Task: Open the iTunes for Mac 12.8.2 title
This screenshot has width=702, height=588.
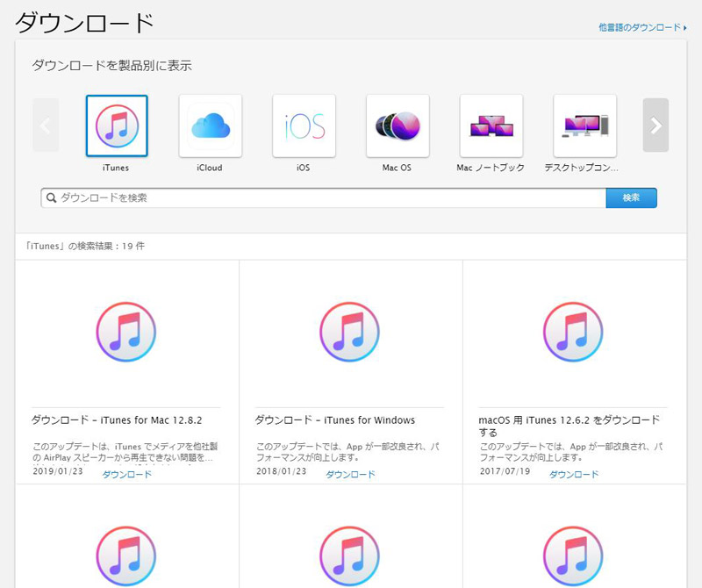Action: (117, 420)
